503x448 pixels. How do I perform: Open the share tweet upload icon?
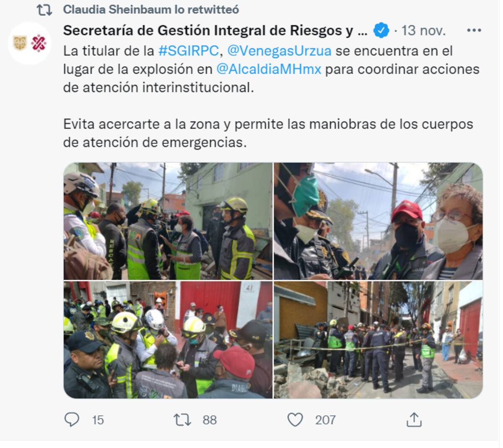tap(414, 419)
